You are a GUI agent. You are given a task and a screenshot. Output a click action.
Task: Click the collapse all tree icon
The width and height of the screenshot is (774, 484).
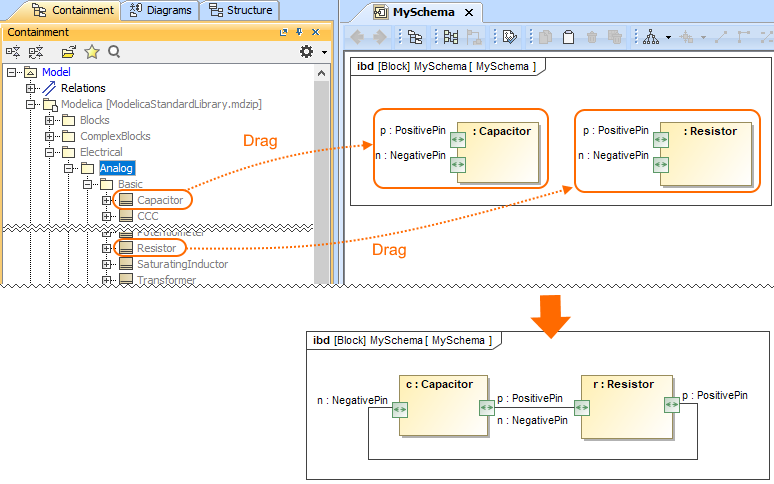click(x=36, y=52)
